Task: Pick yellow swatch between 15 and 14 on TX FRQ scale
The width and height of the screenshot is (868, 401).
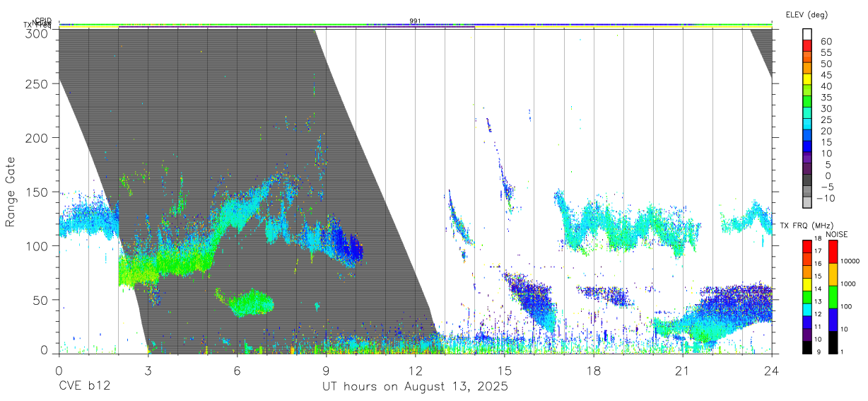Action: (807, 284)
